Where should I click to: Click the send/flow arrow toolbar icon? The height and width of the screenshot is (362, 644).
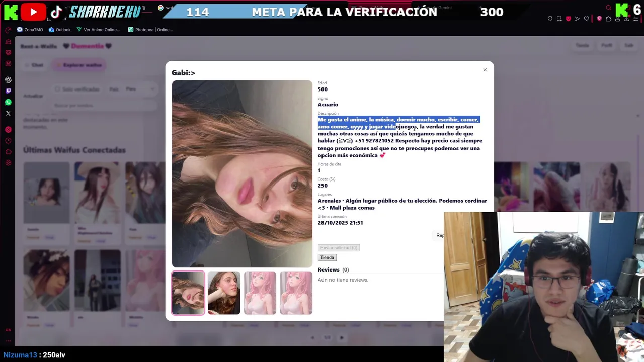[x=578, y=19]
